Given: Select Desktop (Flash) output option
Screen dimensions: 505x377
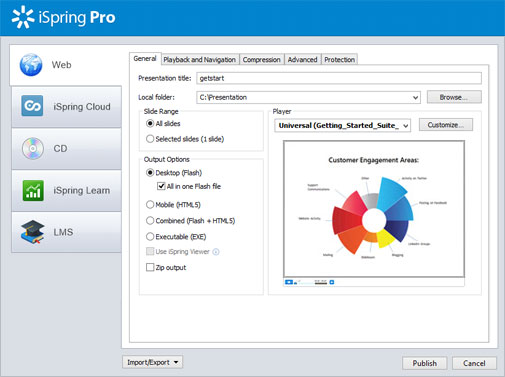Looking at the screenshot, I should coord(150,173).
